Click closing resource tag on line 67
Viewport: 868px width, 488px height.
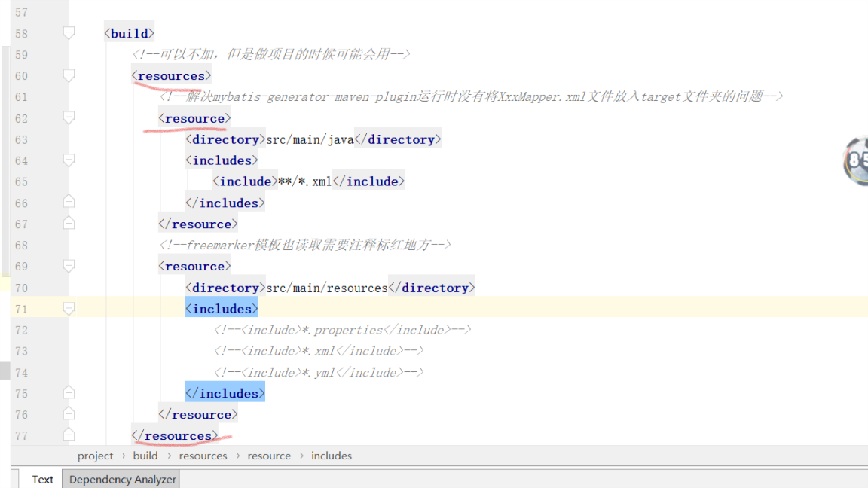[197, 224]
